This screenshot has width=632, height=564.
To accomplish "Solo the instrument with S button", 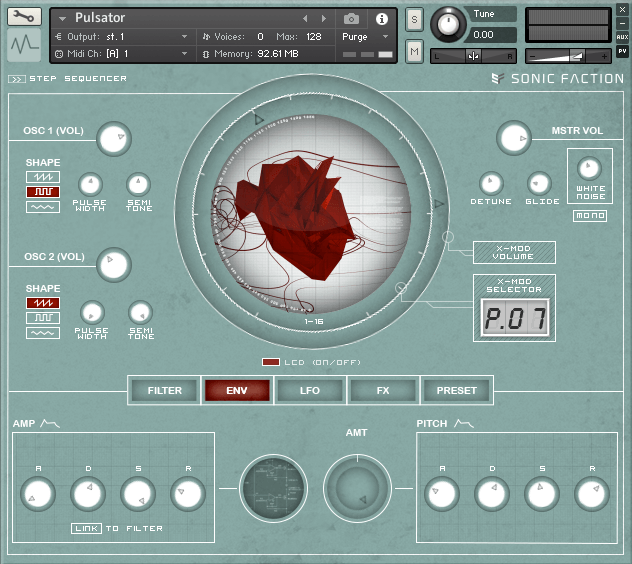I will click(x=414, y=19).
